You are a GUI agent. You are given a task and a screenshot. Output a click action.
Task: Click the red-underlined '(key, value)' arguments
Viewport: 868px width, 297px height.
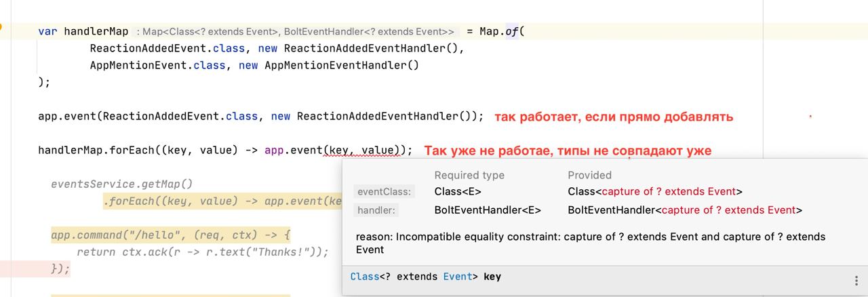(362, 150)
